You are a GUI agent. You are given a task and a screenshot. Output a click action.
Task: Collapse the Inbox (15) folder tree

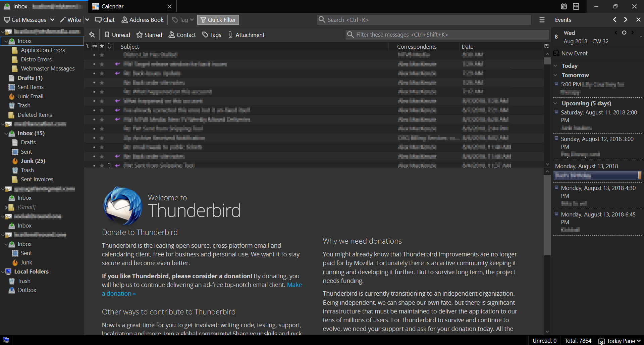[x=6, y=134]
